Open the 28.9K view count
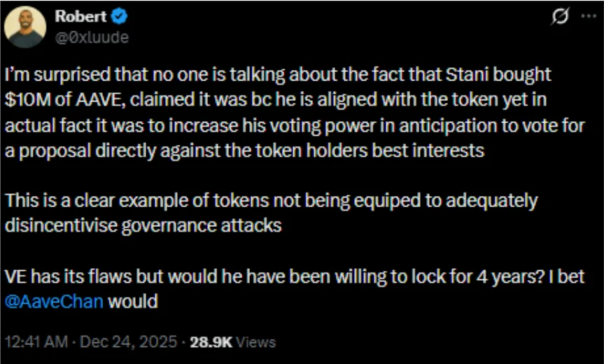This screenshot has width=604, height=364. tap(209, 342)
